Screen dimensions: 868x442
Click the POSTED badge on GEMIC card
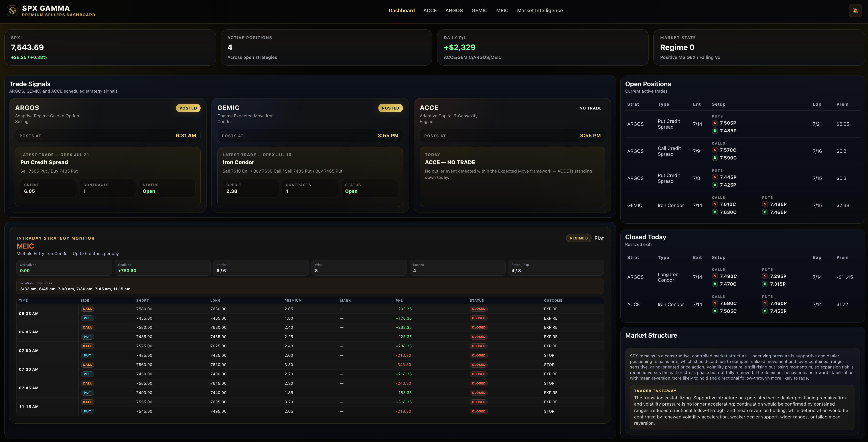coord(390,108)
